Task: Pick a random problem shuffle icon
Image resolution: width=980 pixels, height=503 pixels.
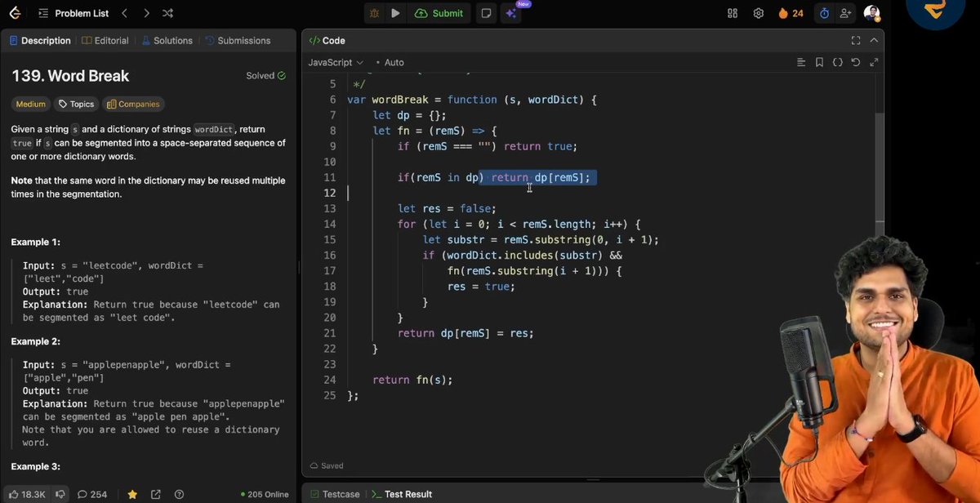Action: coord(167,13)
